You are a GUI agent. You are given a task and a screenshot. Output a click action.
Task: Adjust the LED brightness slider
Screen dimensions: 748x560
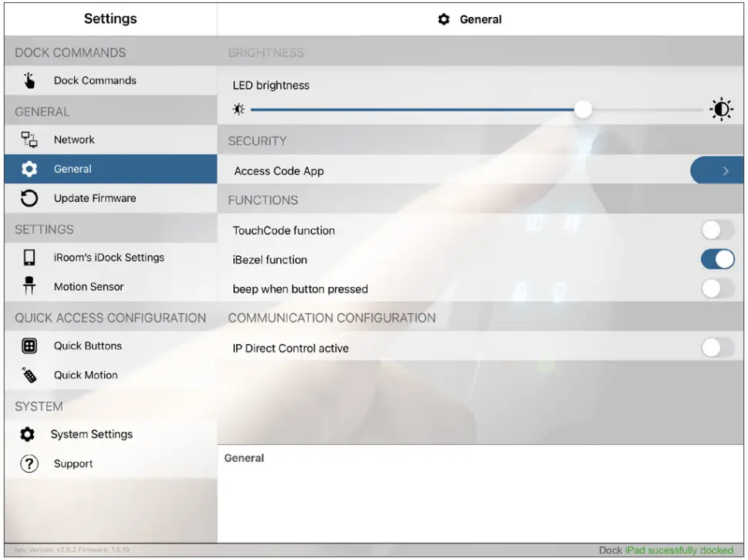pos(584,110)
